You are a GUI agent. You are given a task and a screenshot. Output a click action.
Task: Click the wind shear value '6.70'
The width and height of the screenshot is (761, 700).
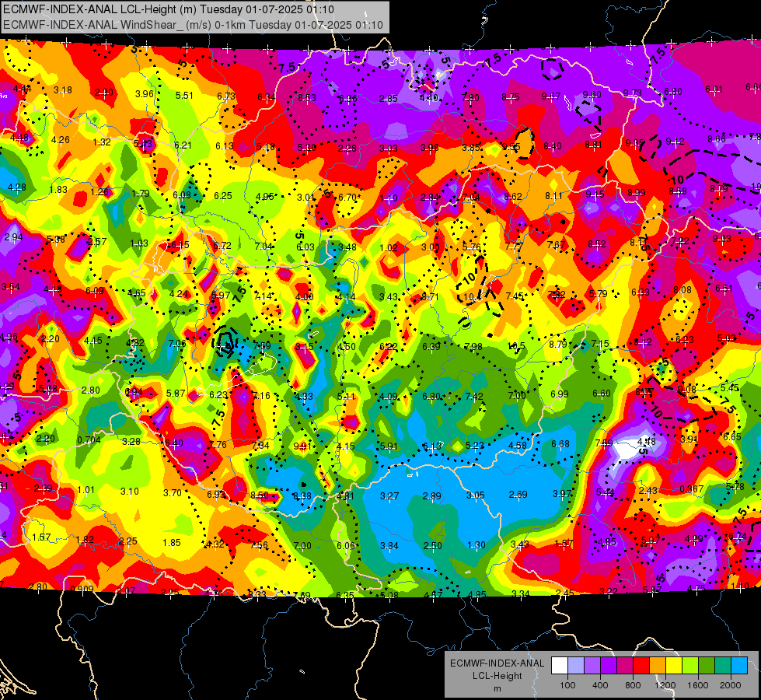(347, 198)
